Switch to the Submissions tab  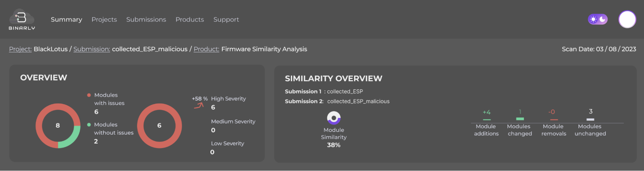146,20
